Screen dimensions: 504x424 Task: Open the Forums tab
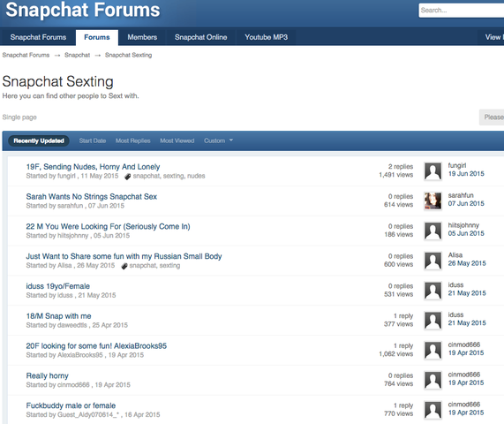pos(97,37)
